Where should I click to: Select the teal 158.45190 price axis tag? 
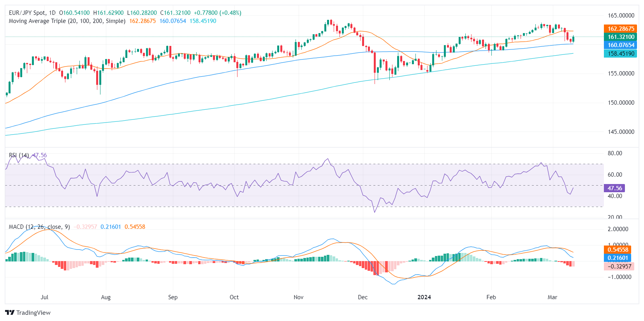pyautogui.click(x=621, y=54)
